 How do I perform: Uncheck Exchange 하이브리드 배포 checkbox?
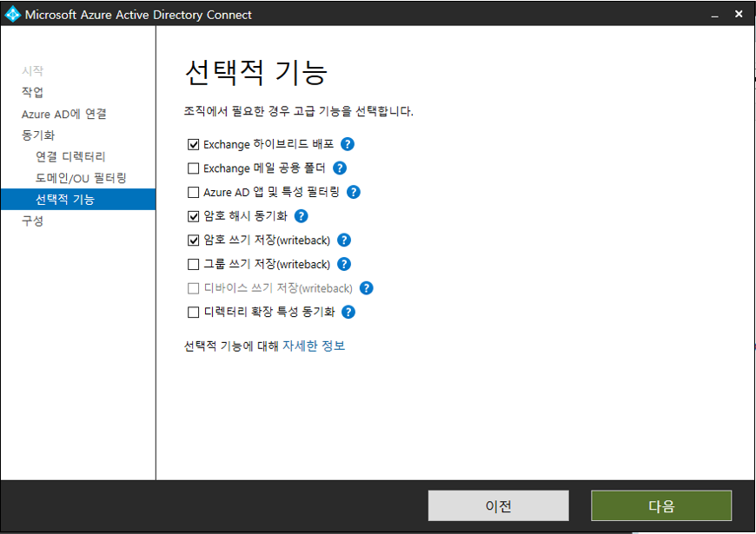193,144
